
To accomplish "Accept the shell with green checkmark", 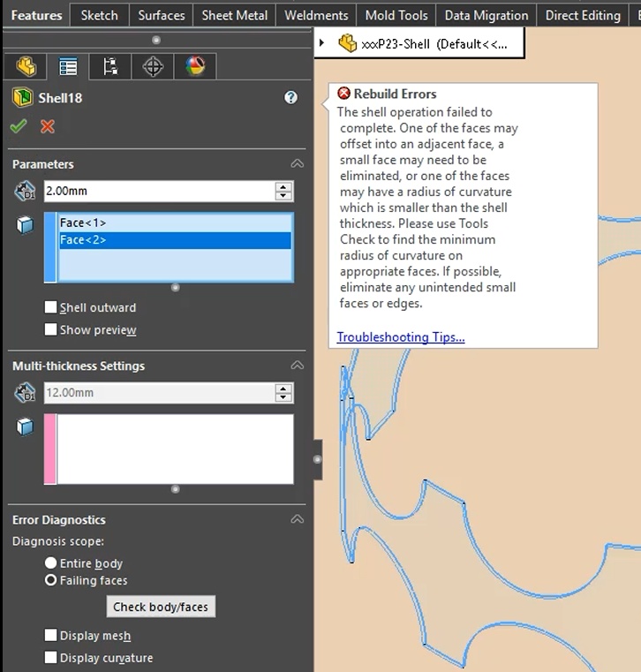I will point(19,126).
